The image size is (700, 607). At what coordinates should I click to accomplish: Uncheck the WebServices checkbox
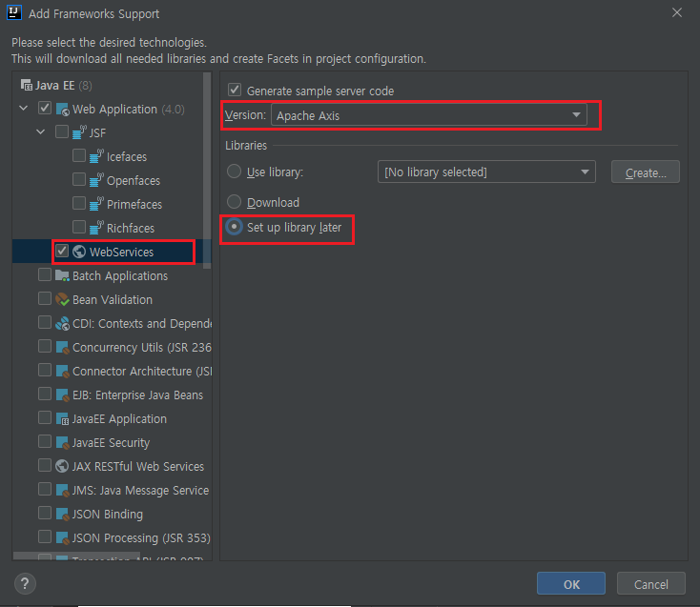coord(62,251)
